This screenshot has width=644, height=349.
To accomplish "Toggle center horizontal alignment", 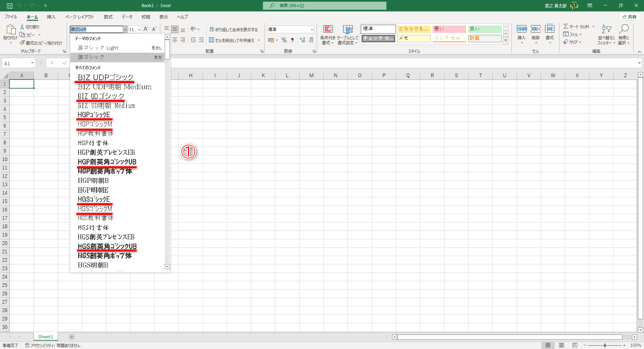I will tap(175, 40).
